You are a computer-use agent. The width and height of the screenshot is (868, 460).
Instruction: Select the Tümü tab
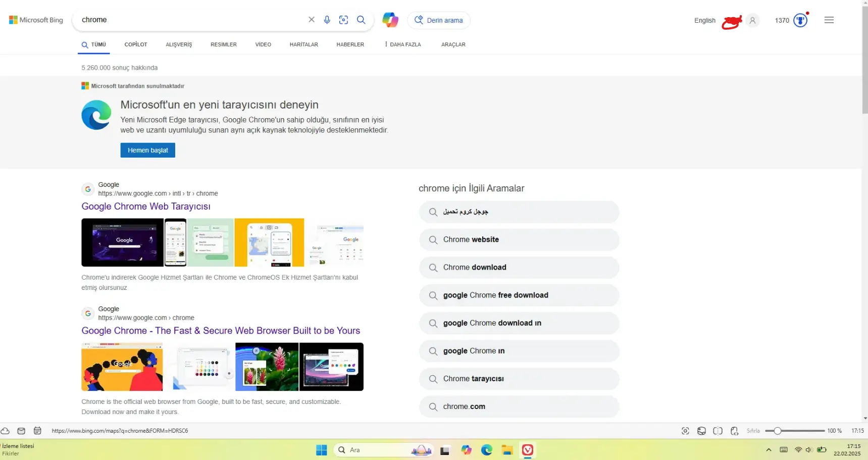pyautogui.click(x=94, y=44)
